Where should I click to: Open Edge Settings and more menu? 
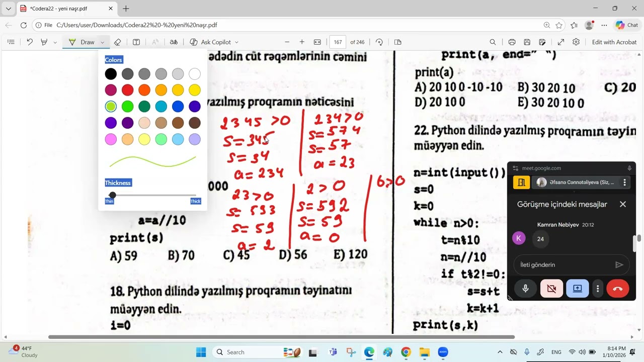click(604, 25)
